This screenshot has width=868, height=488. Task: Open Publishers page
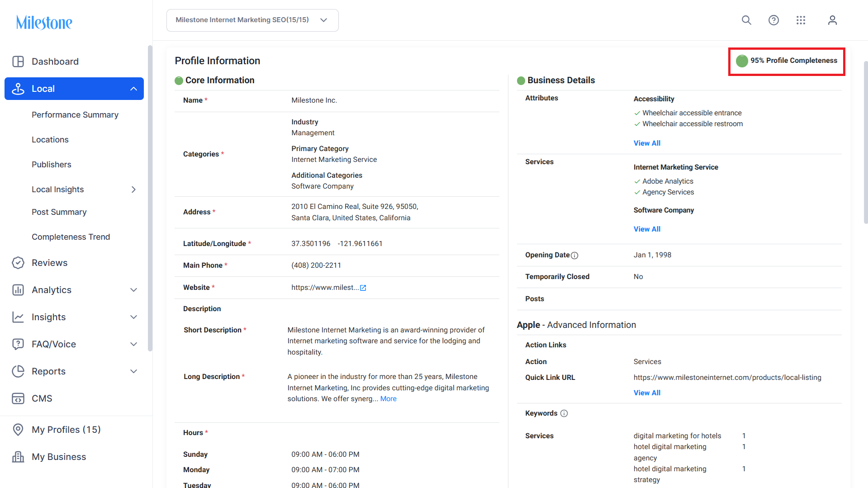[x=52, y=165]
